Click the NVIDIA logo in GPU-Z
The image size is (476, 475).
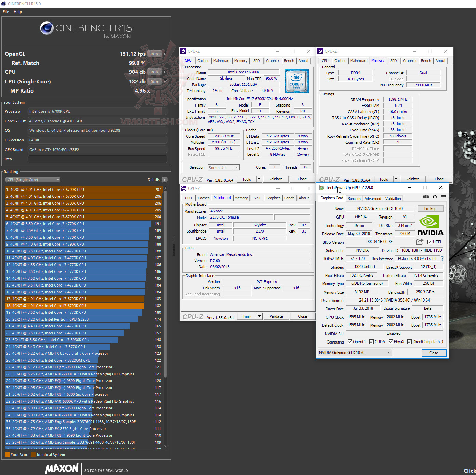430,225
